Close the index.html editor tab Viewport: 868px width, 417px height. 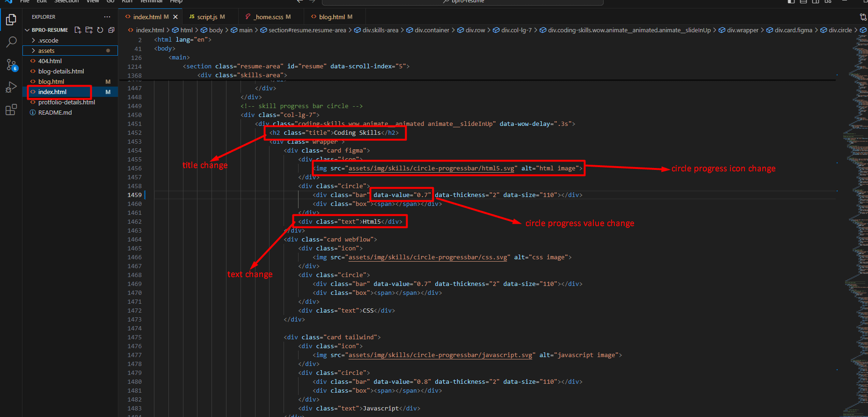click(x=175, y=17)
